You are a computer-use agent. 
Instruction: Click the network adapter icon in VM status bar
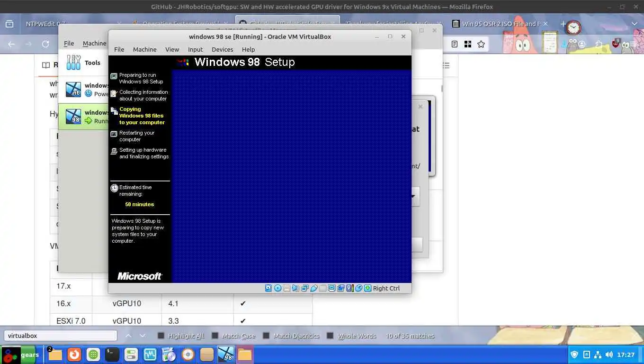[x=304, y=288]
